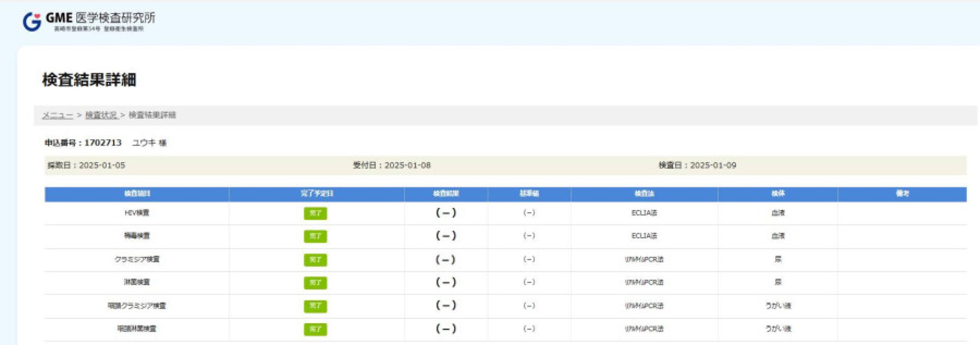Click the ECLIA法 method in HIV検査 row

click(x=644, y=213)
